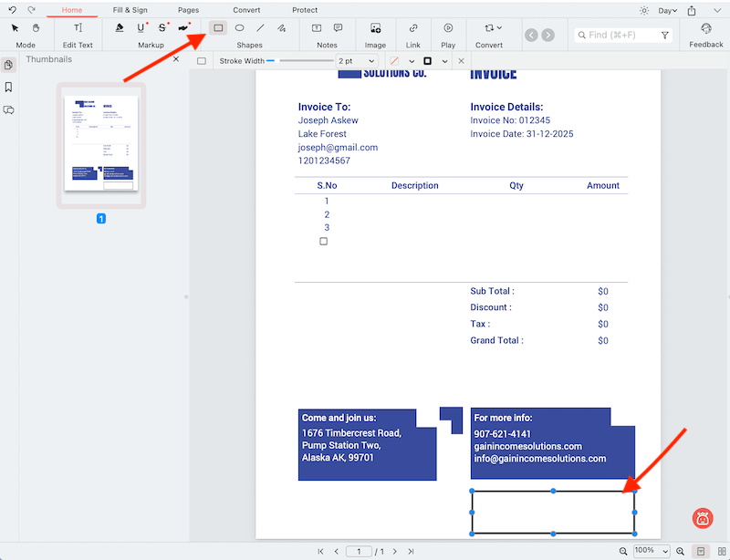Expand the top bar collapse chevron
The width and height of the screenshot is (730, 560).
click(x=717, y=10)
